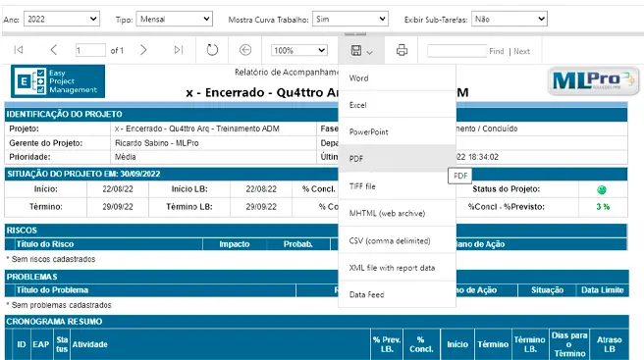Refresh the report
This screenshot has height=360, width=644.
click(212, 50)
